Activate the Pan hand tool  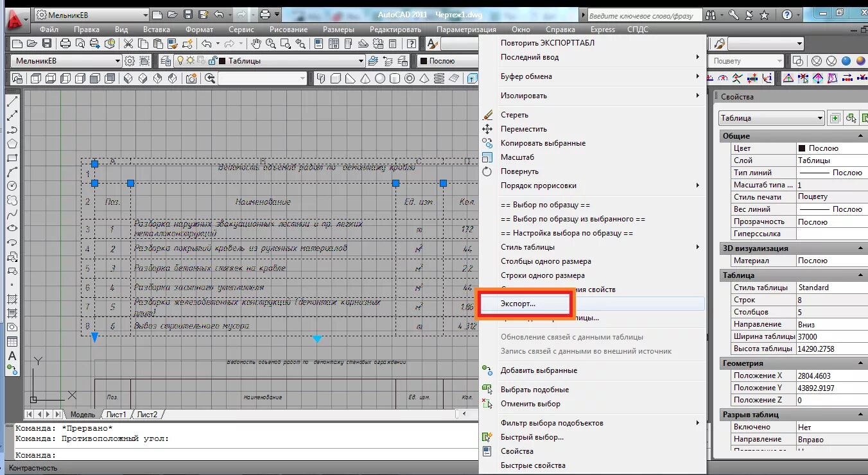point(256,44)
